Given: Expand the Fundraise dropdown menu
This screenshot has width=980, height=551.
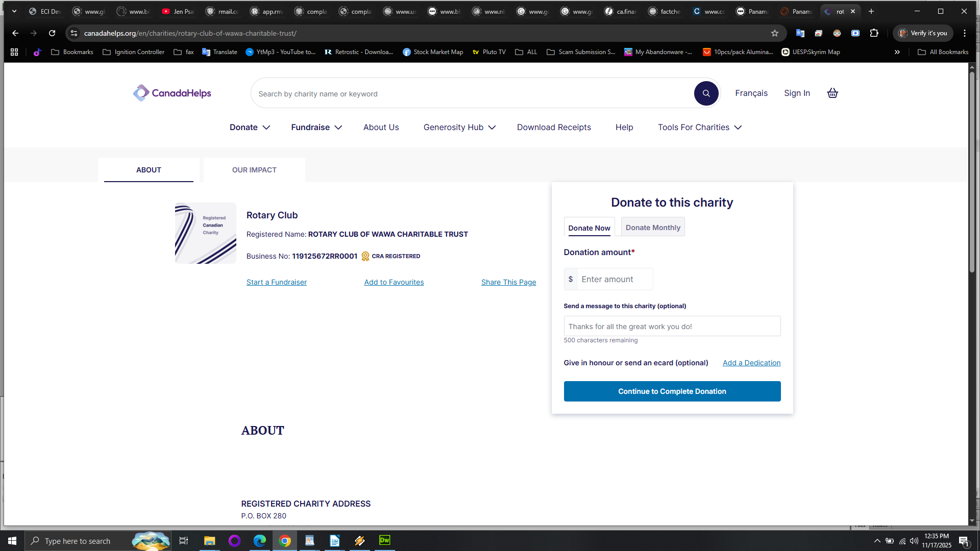Looking at the screenshot, I should [316, 127].
